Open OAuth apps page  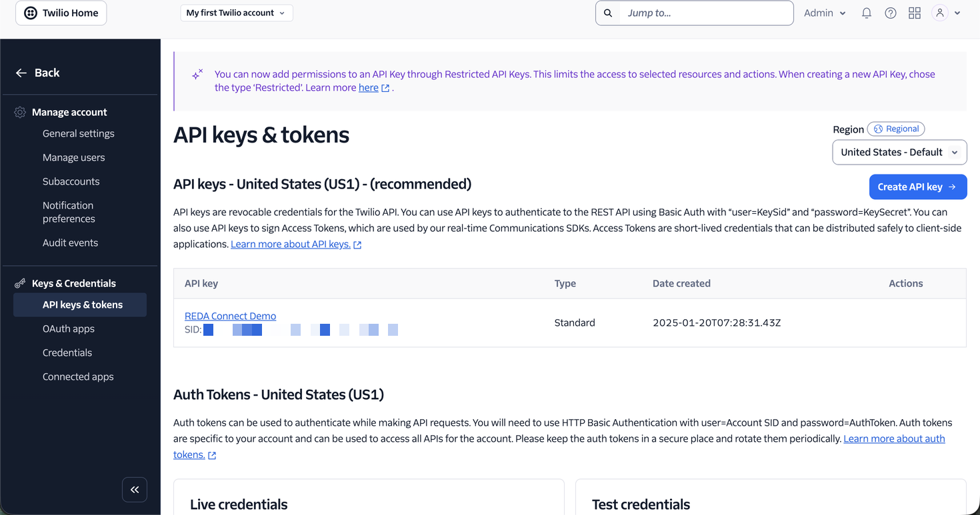(x=69, y=328)
